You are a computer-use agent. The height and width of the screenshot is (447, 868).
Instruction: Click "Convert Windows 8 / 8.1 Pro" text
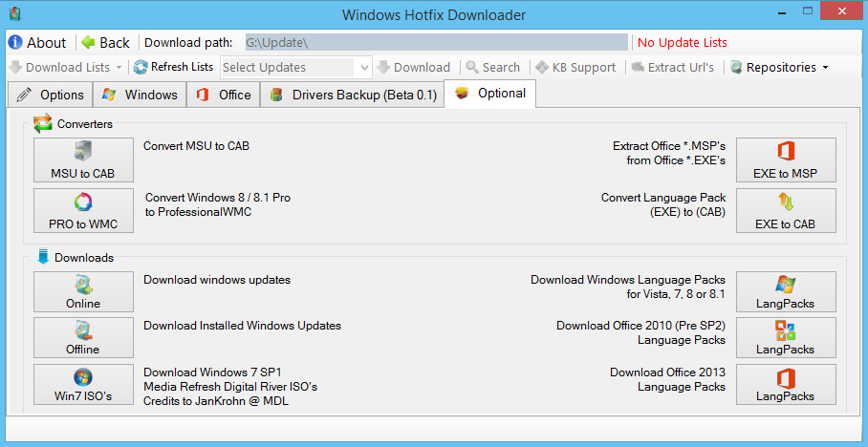(218, 198)
